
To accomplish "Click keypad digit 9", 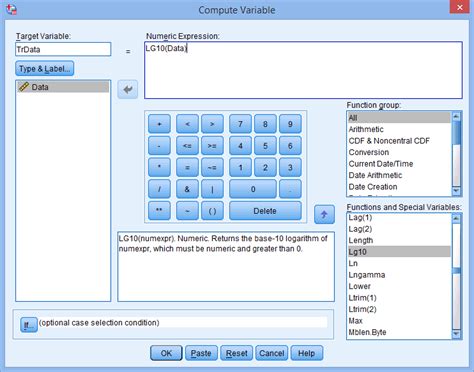I will [290, 124].
